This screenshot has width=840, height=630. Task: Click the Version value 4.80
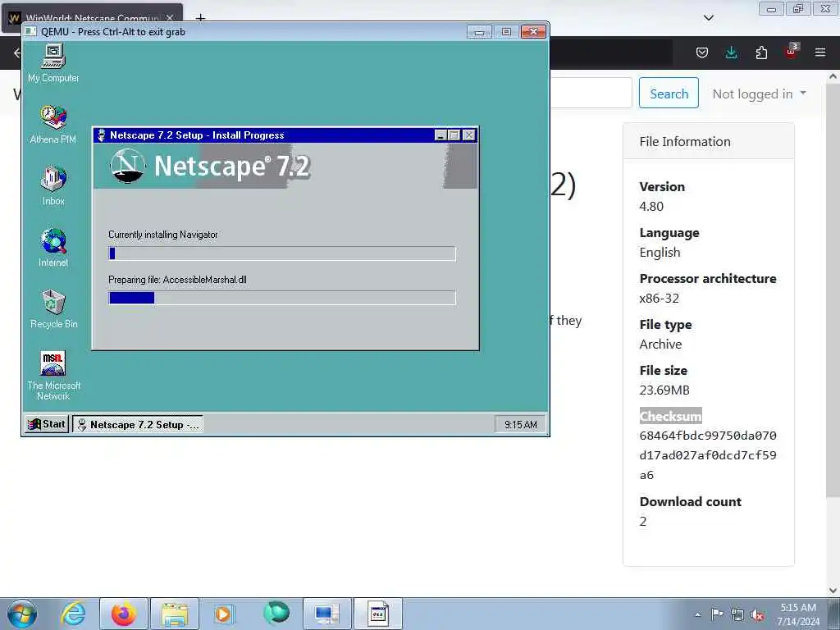[651, 206]
